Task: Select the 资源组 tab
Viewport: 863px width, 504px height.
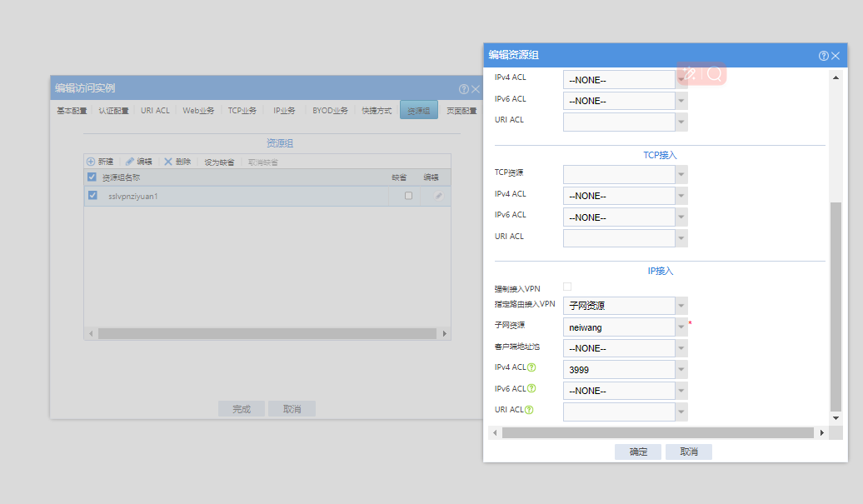Action: click(419, 110)
